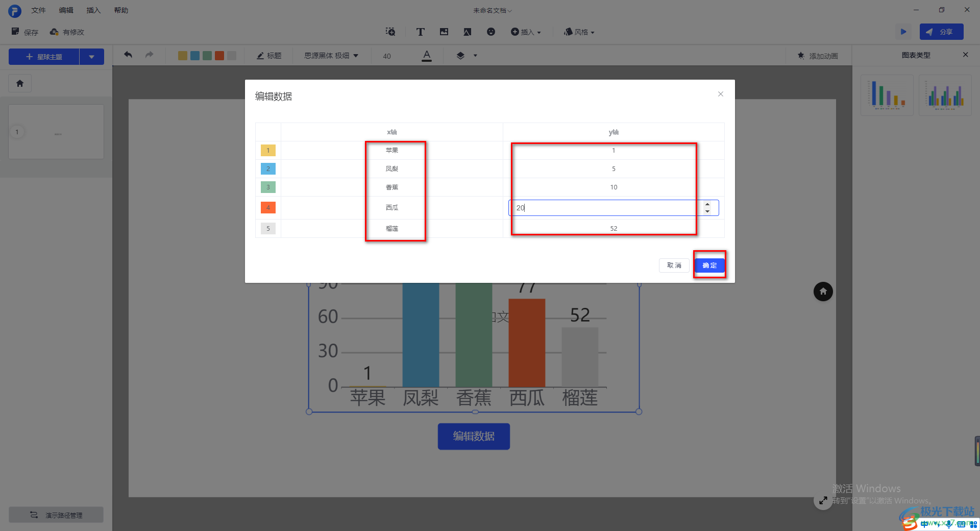
Task: Click the green row 3 color swatch
Action: [x=268, y=187]
